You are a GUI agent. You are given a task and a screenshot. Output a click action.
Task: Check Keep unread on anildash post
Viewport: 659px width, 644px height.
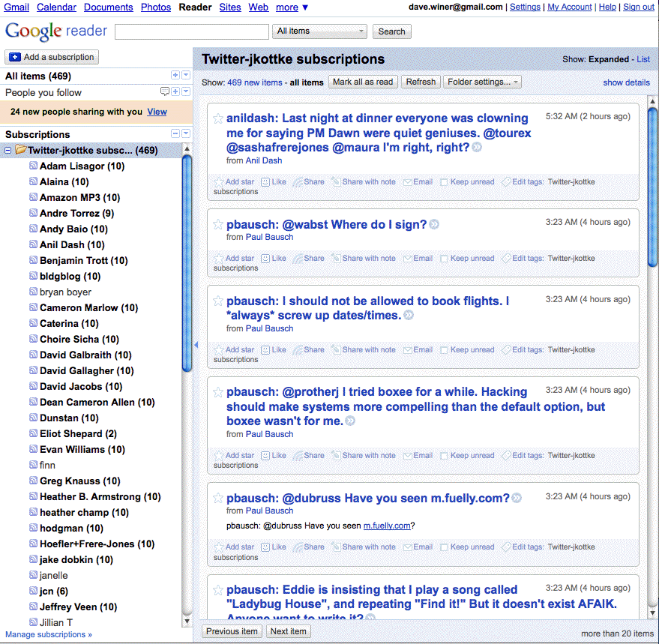(x=444, y=182)
